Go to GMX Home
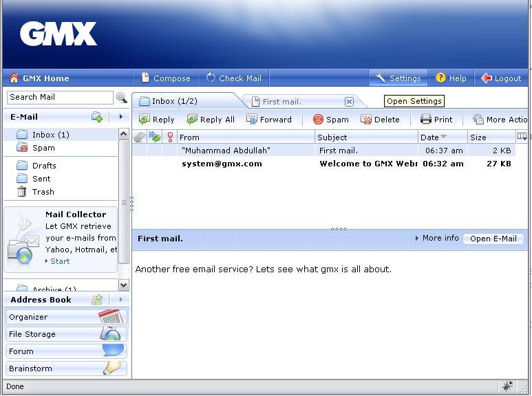The image size is (532, 396). click(39, 78)
